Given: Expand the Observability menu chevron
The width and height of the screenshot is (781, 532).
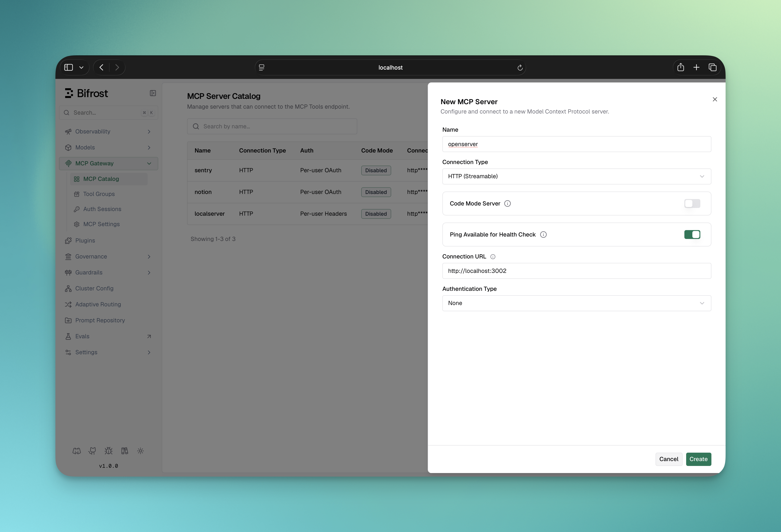Looking at the screenshot, I should 149,132.
